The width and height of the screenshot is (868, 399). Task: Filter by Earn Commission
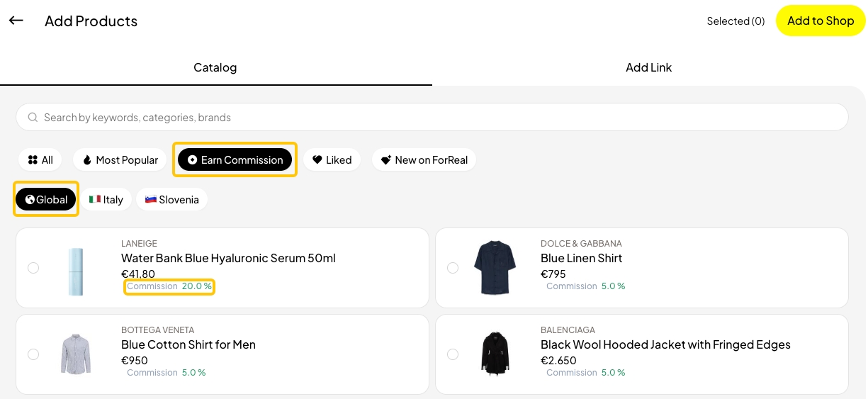[235, 160]
